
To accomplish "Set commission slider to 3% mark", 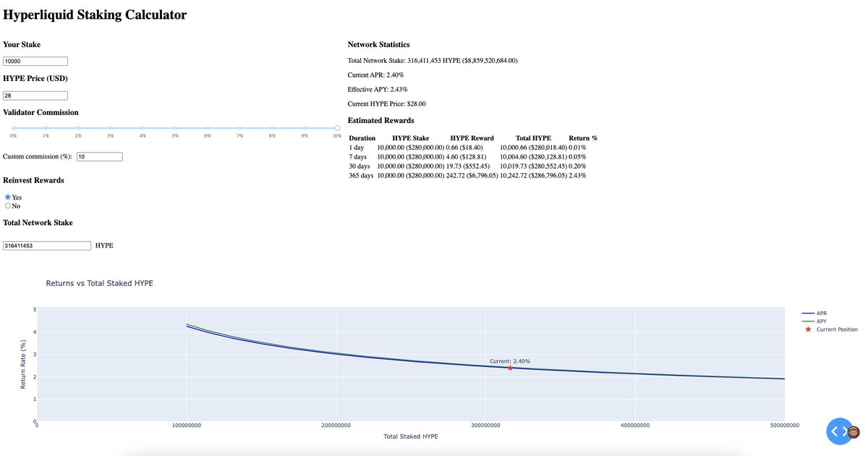I will tap(110, 128).
